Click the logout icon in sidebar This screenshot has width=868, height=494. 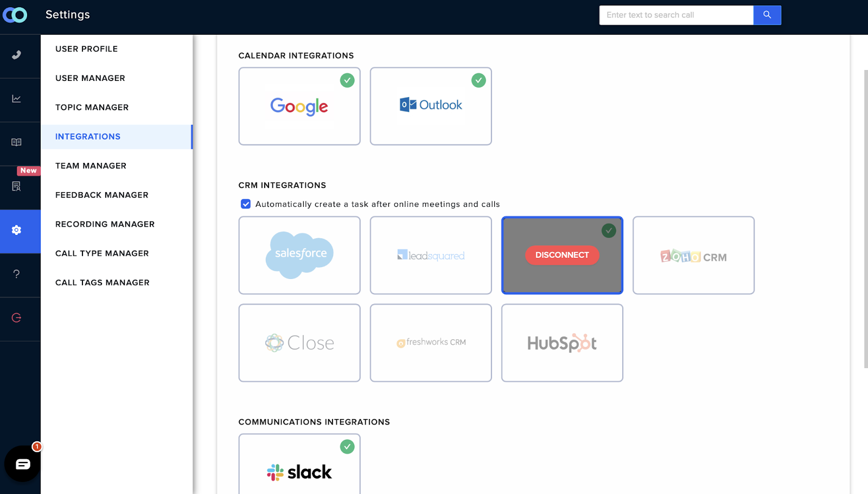(17, 318)
